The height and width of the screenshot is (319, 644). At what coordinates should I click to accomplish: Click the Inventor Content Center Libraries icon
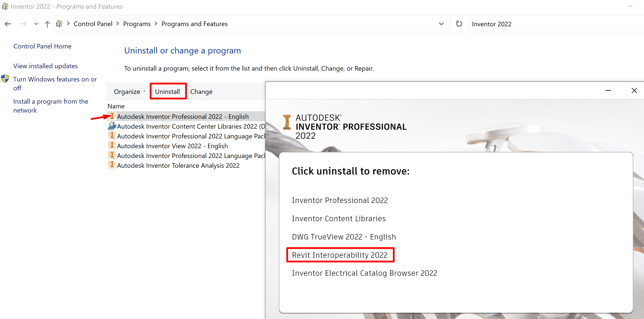pos(112,126)
